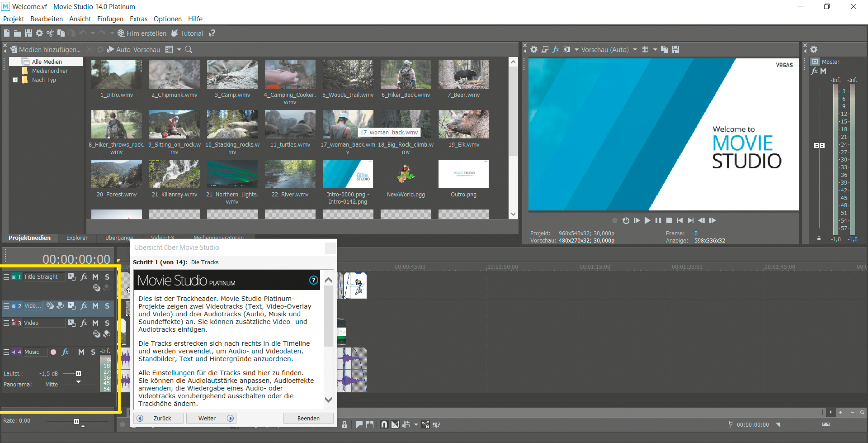Mute the Title Straight track
The width and height of the screenshot is (868, 443).
pyautogui.click(x=95, y=277)
